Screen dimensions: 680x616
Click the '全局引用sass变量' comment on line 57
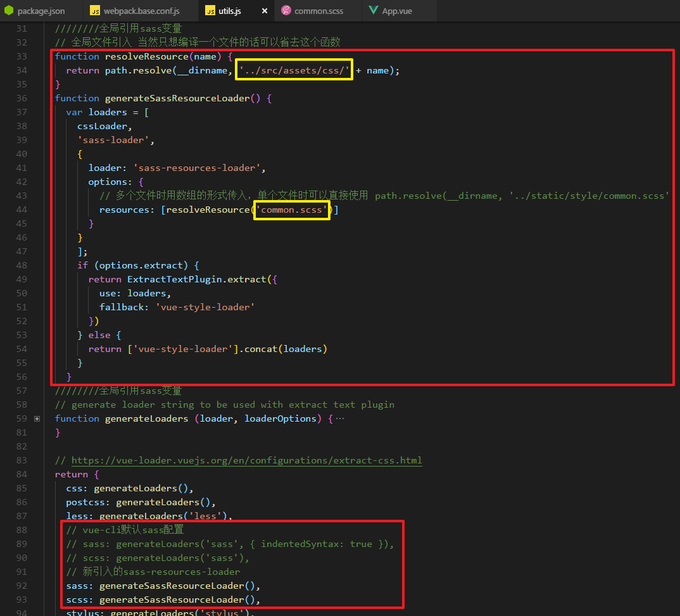[118, 391]
